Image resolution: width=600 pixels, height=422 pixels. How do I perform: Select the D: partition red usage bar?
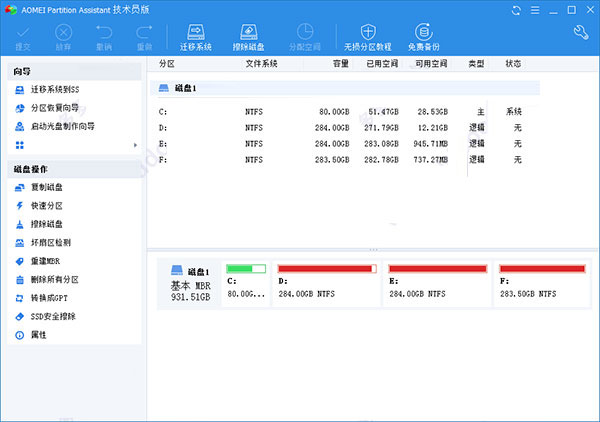328,268
